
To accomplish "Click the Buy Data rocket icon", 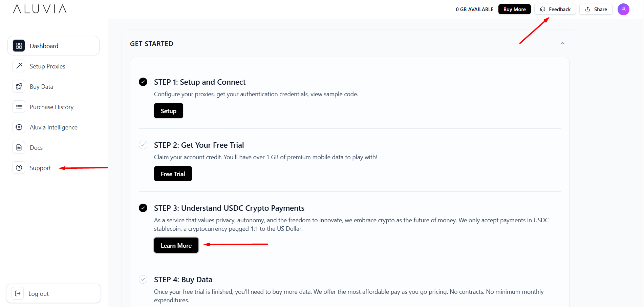I will [x=19, y=86].
